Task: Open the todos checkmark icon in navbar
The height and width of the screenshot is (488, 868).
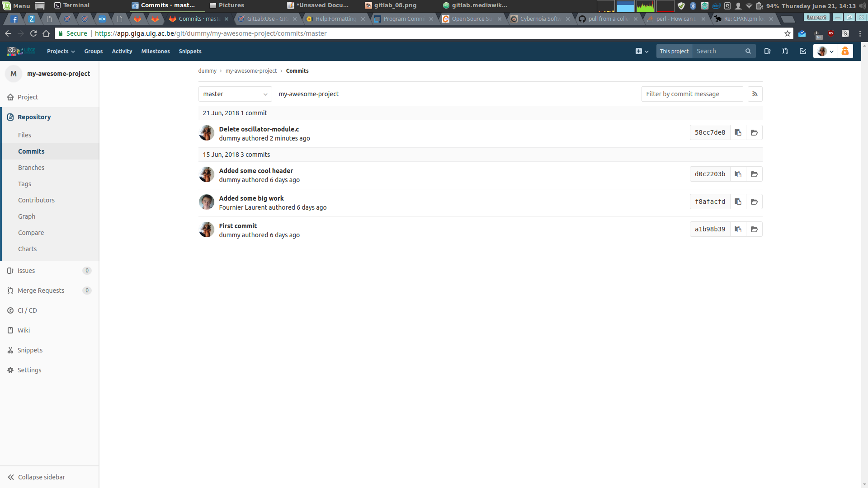Action: (803, 51)
